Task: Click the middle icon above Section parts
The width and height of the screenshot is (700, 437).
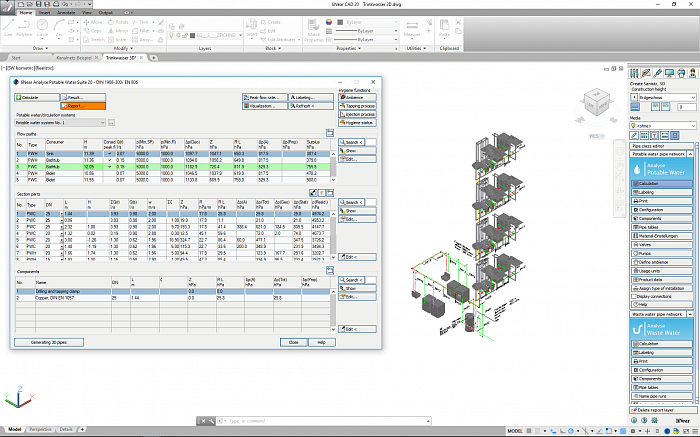Action: [321, 193]
